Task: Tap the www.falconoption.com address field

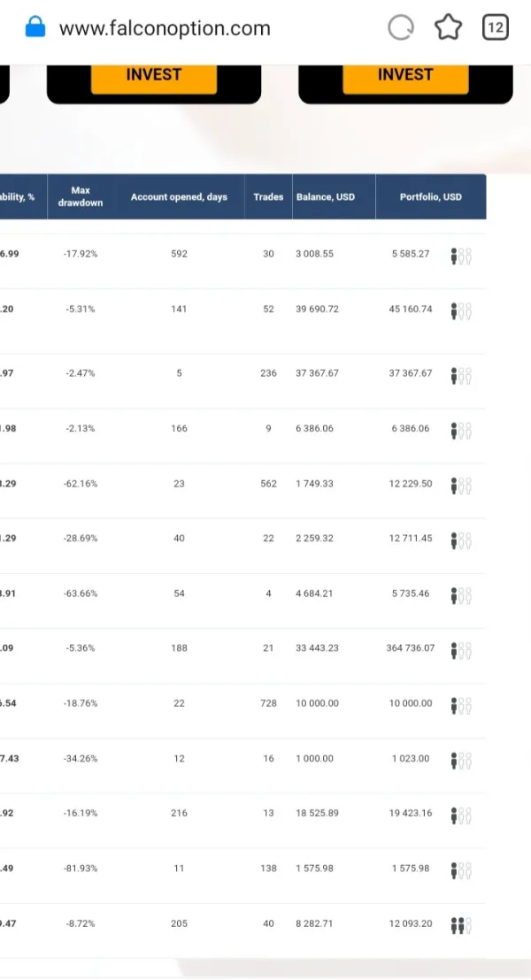Action: (165, 28)
